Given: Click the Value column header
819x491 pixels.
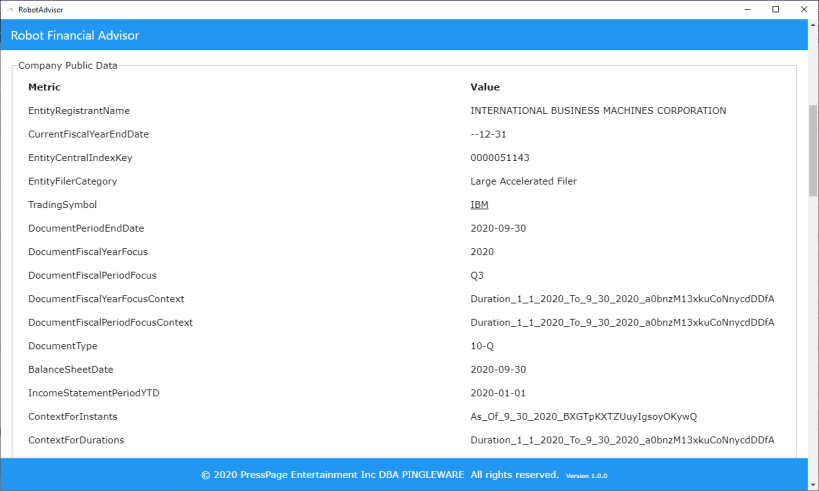Looking at the screenshot, I should point(485,87).
